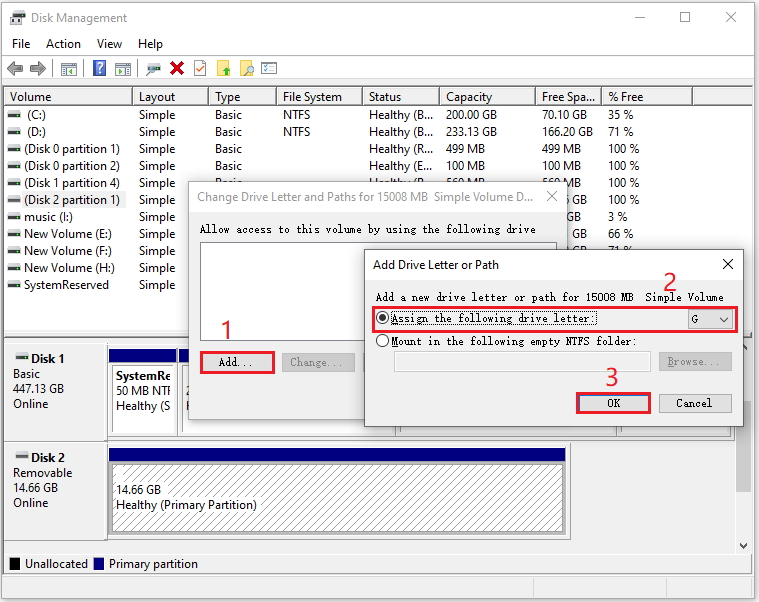Screen dimensions: 759x602
Task: Select the 14.66 GB Healthy Primary Partition block
Action: click(x=337, y=497)
